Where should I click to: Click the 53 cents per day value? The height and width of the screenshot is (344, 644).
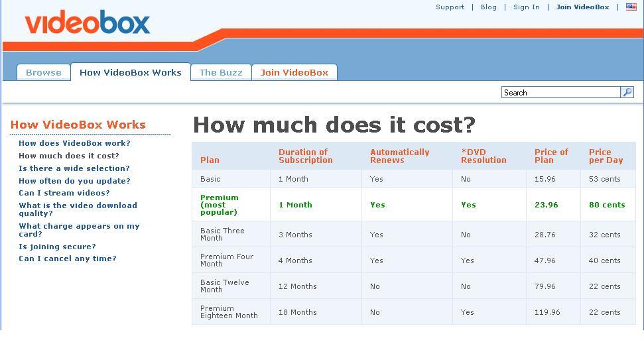605,179
